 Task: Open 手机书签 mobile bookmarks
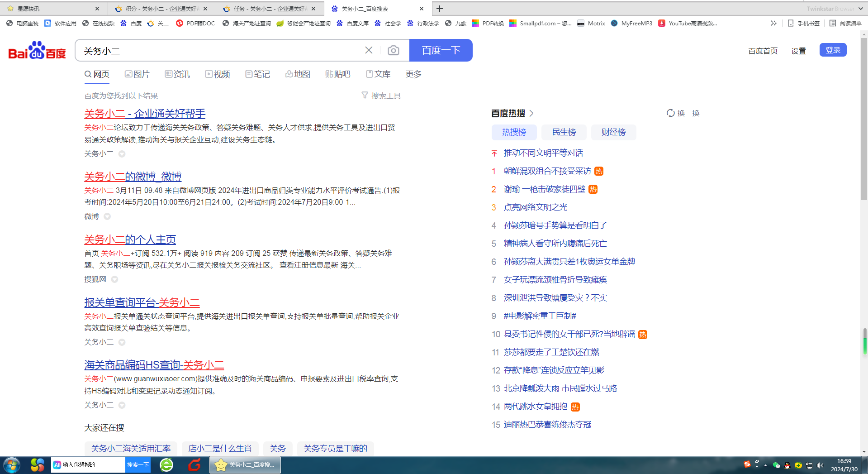click(803, 23)
